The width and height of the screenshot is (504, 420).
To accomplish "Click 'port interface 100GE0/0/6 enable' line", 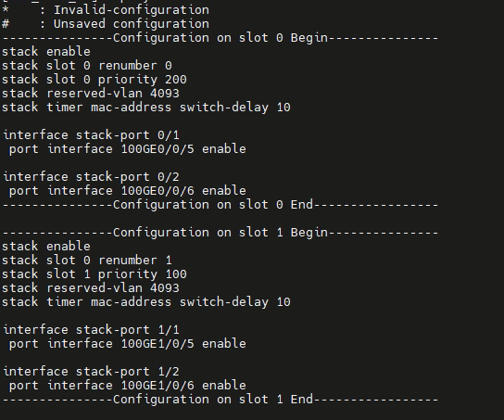I will [x=128, y=191].
